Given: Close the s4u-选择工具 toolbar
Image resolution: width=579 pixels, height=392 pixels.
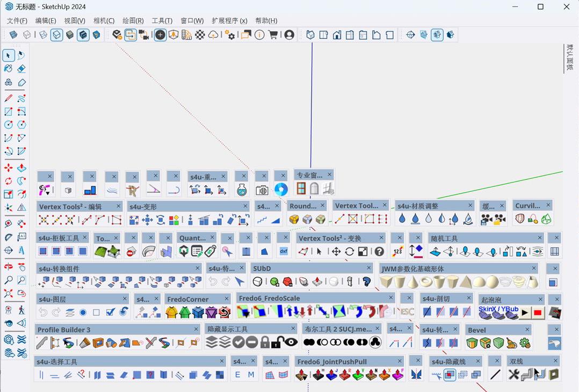Looking at the screenshot, I should [x=222, y=361].
